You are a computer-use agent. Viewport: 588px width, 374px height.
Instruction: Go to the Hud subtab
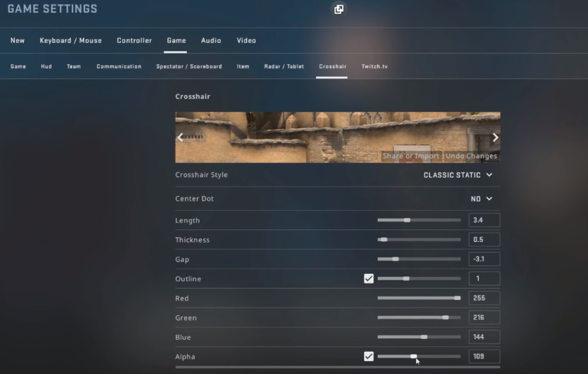pos(47,67)
